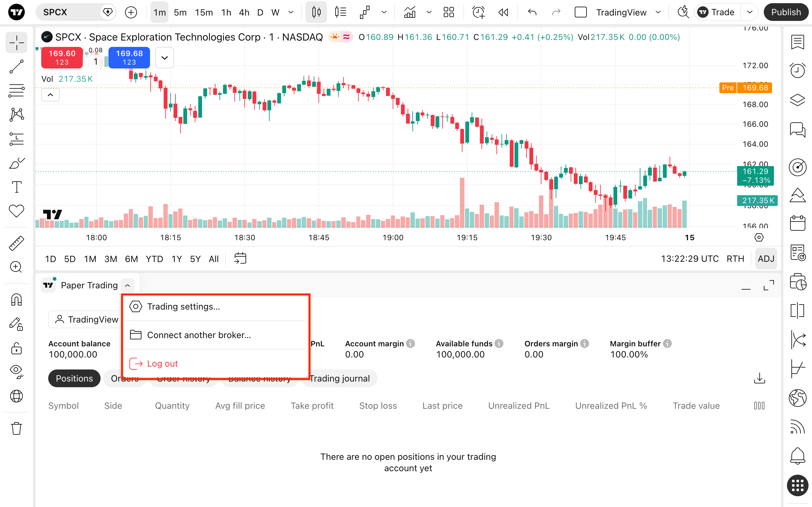Create an alert using the clock-plus icon
812x507 pixels.
(x=478, y=12)
